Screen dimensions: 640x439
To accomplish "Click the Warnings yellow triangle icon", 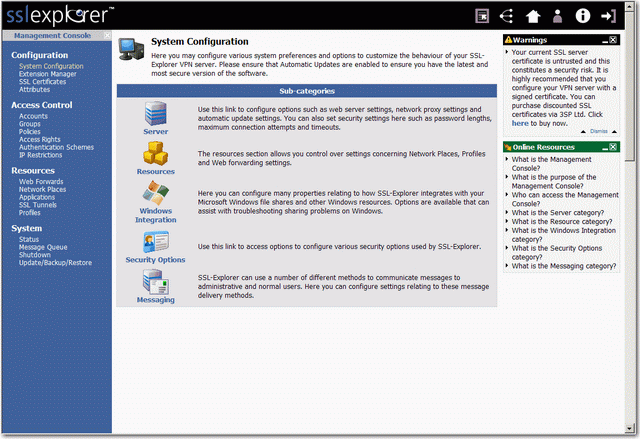I will point(508,40).
